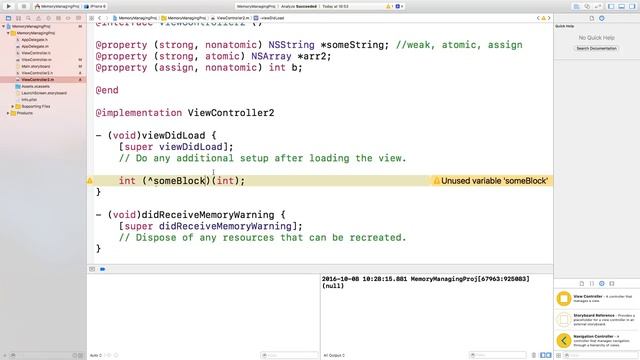This screenshot has height=360, width=640.
Task: Collapse the MemoryManagingProj group folder
Action: coord(8,33)
